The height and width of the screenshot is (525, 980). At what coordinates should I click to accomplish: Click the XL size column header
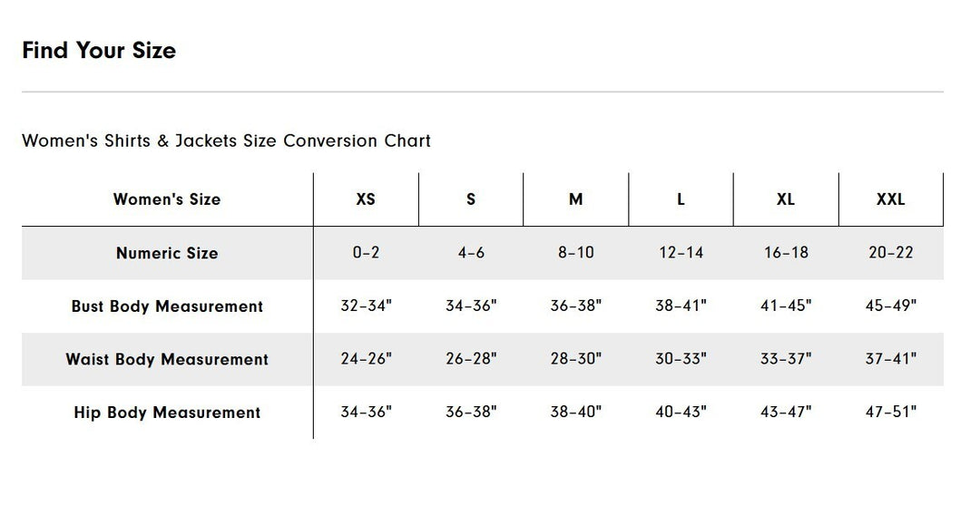pyautogui.click(x=786, y=199)
